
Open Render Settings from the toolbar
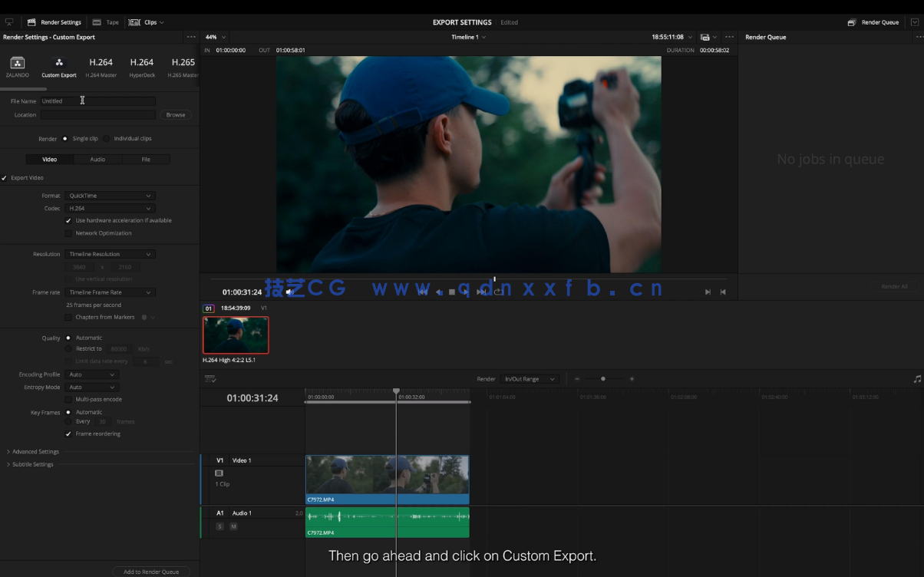pyautogui.click(x=54, y=22)
